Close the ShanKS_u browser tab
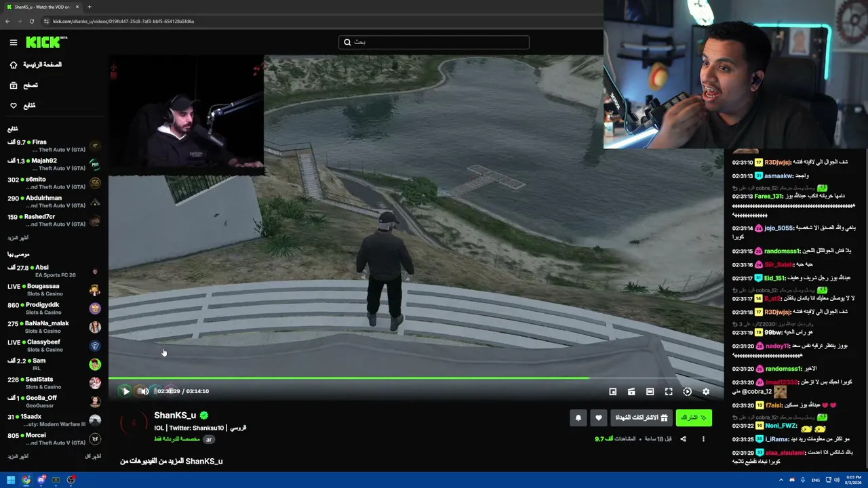 77,7
